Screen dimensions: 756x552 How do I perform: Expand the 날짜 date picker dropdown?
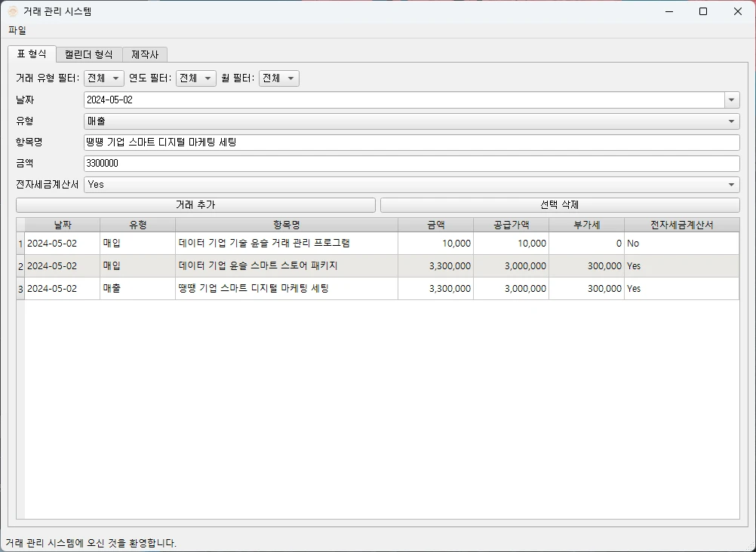(731, 100)
